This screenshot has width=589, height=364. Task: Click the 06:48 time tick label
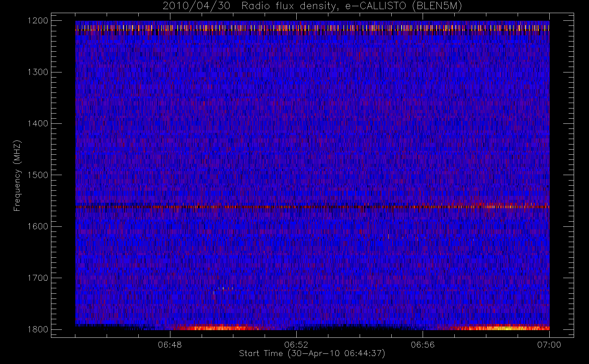pos(170,345)
